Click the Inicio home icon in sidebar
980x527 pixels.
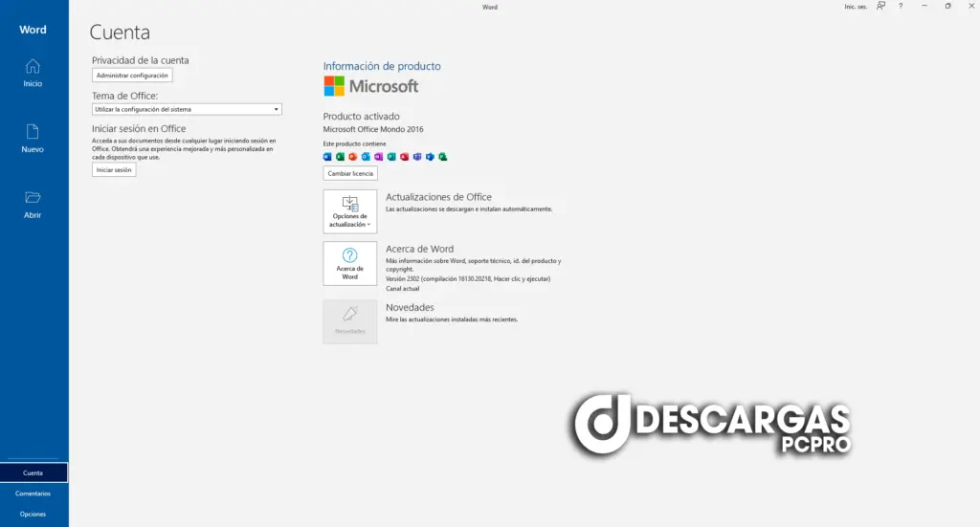coord(33,66)
